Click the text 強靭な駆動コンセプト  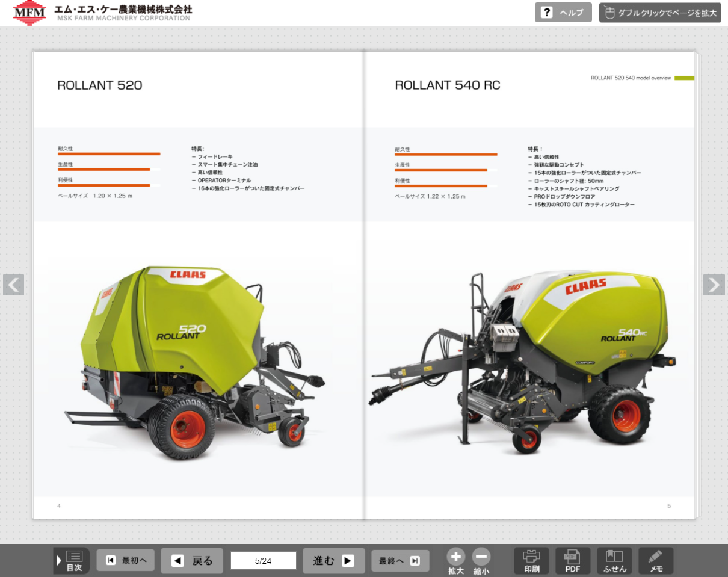[x=559, y=165]
